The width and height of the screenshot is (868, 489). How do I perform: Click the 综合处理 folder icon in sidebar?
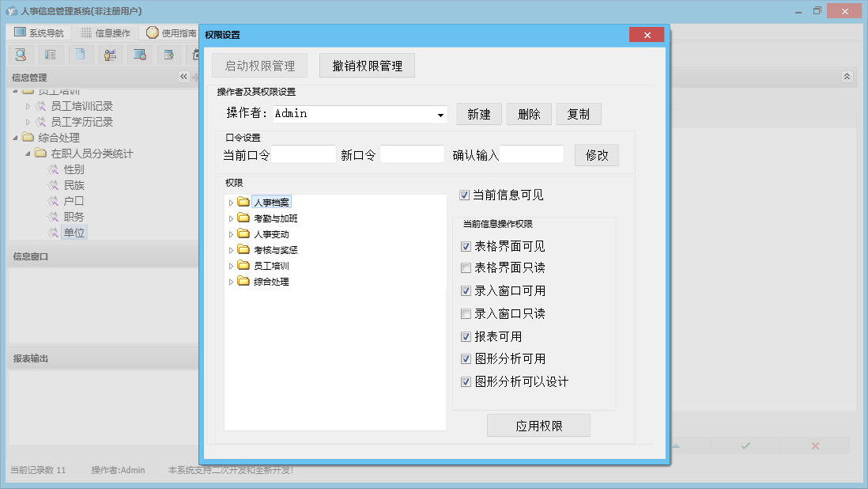click(x=28, y=137)
